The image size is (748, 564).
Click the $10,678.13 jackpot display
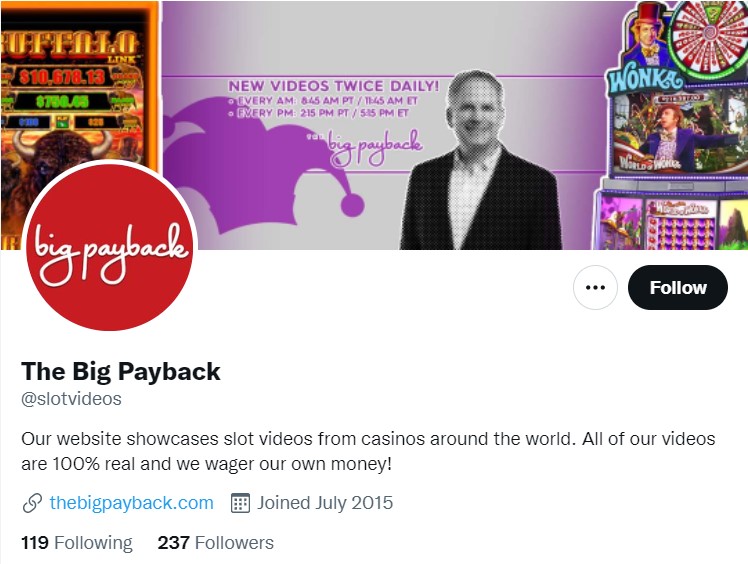(62, 77)
